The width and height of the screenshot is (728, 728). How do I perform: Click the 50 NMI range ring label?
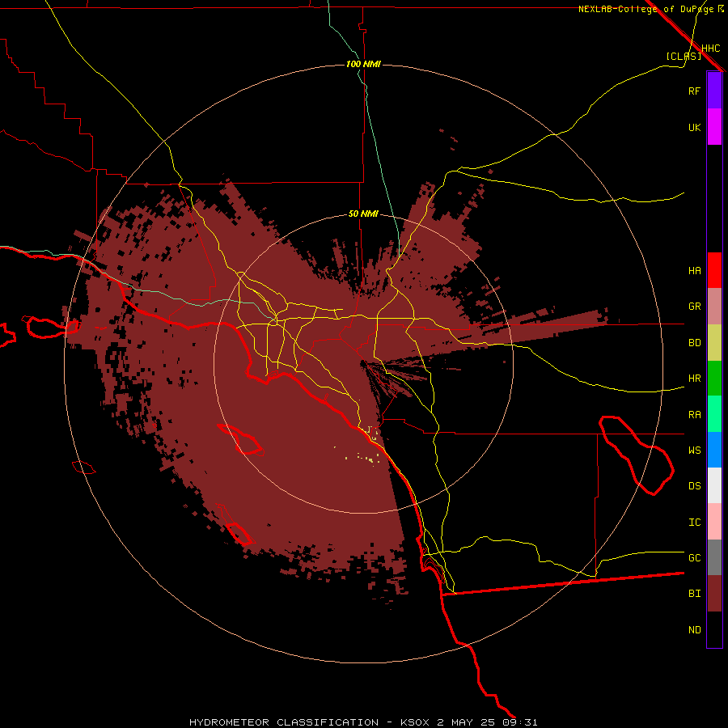[363, 214]
